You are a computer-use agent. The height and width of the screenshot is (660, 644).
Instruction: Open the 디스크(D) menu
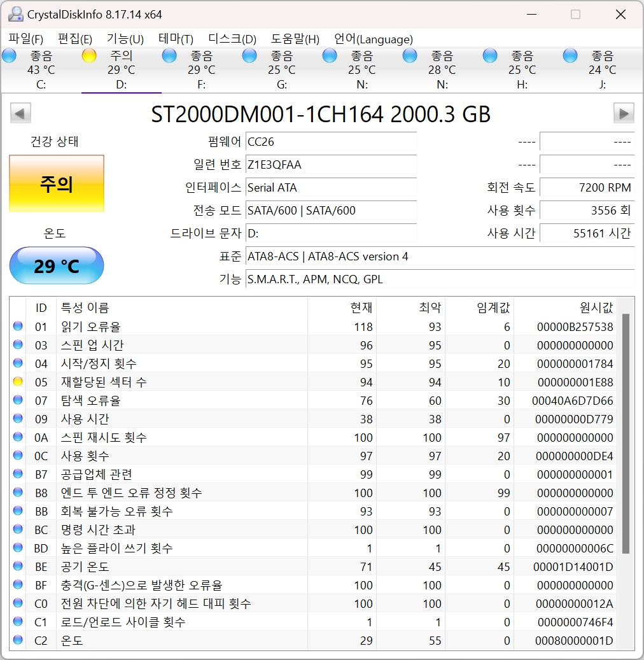tap(232, 39)
